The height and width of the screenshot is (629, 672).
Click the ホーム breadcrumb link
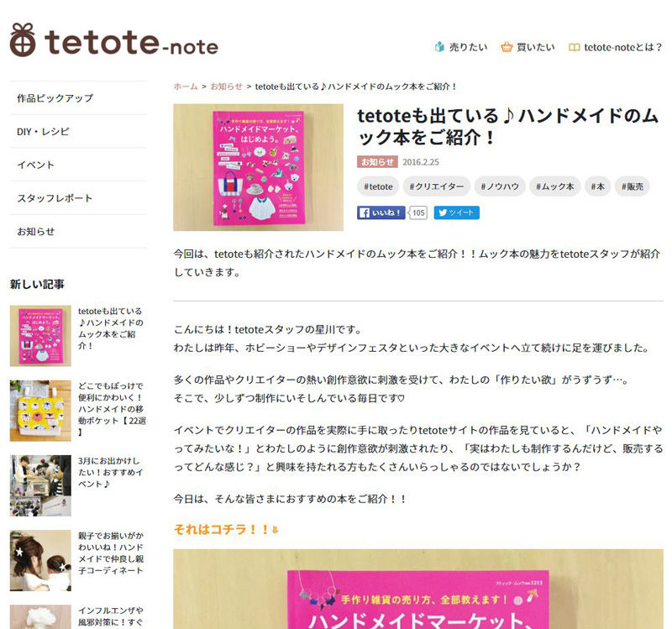pos(186,86)
